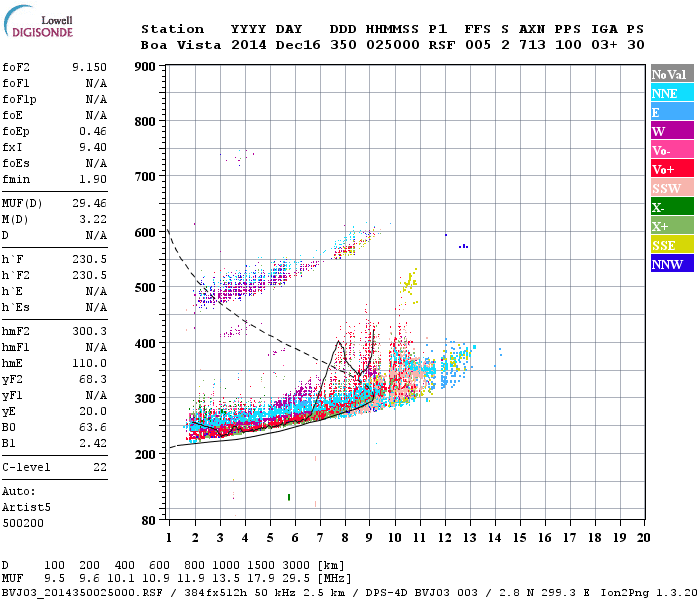Screen dimensions: 700x600
Task: Click the 5 MHz frequency axis label
Action: [270, 538]
